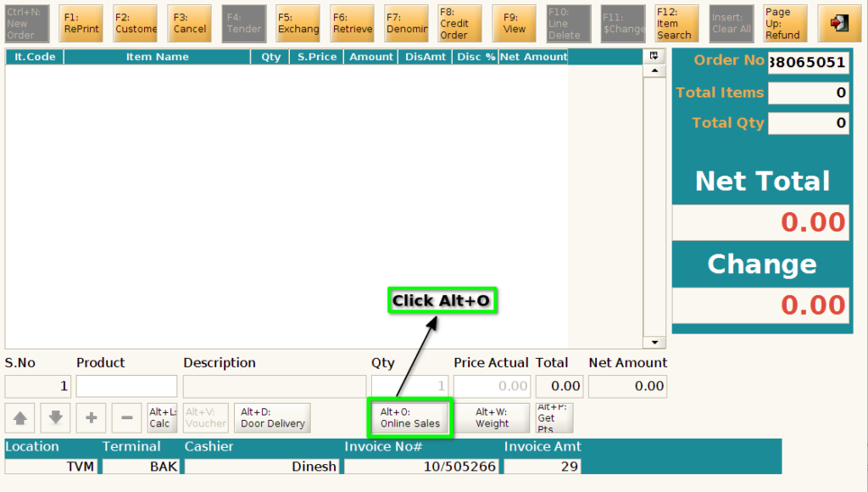Click the Total field showing 0.00
The height and width of the screenshot is (492, 868).
(559, 386)
